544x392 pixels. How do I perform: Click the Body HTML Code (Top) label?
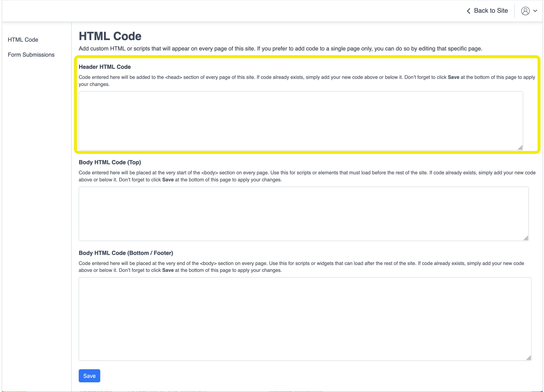coord(110,162)
